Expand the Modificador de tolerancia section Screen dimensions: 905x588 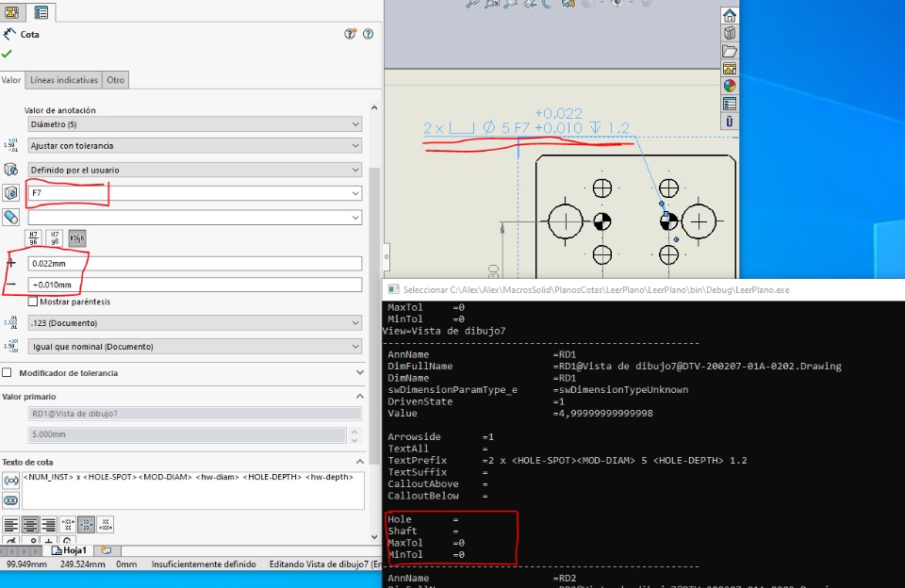[x=359, y=373]
